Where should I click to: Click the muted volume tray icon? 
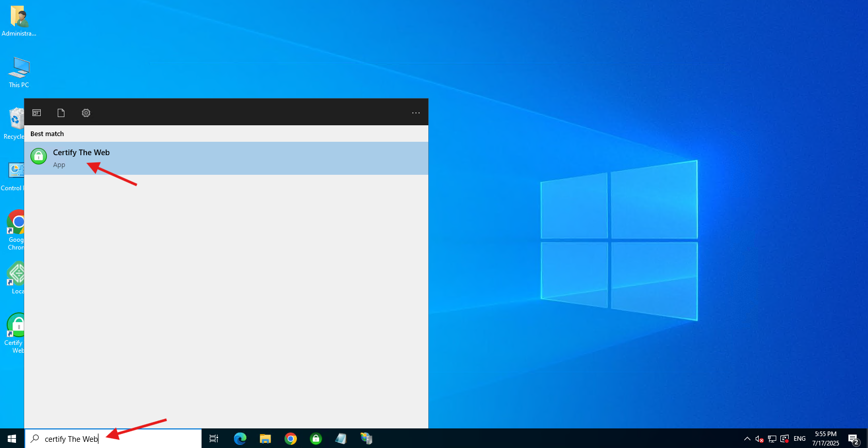click(x=759, y=439)
